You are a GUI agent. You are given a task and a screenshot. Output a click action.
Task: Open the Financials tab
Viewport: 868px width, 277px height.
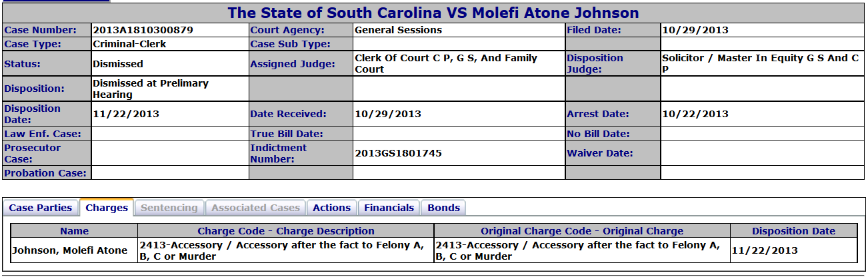click(389, 208)
